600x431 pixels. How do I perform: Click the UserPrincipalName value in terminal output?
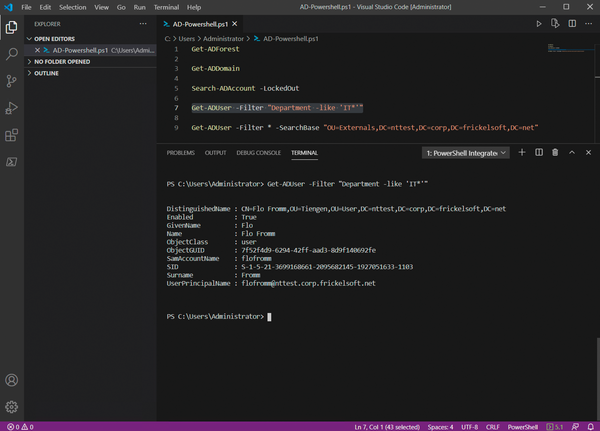pyautogui.click(x=308, y=283)
